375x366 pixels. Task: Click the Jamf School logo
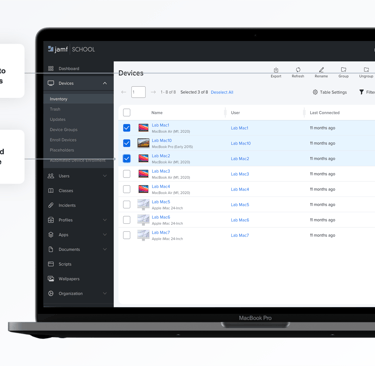click(x=71, y=49)
